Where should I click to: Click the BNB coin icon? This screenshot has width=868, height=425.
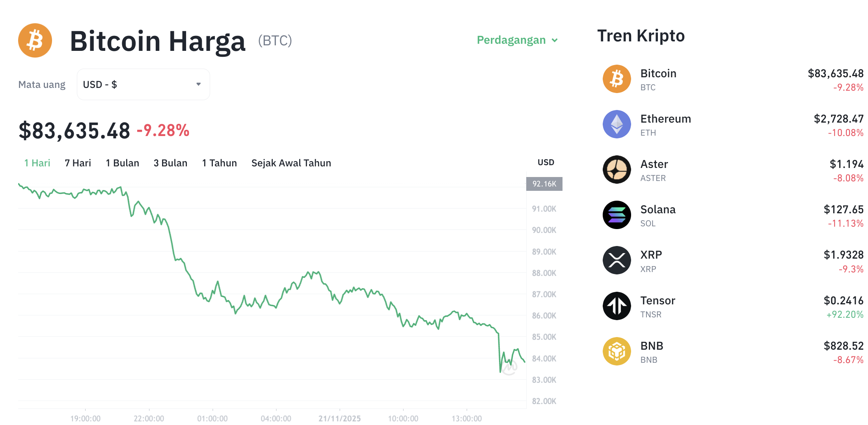617,351
